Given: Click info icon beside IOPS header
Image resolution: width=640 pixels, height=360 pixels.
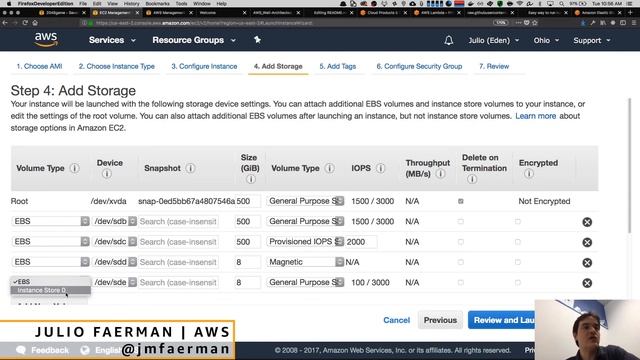Looking at the screenshot, I should pyautogui.click(x=380, y=168).
